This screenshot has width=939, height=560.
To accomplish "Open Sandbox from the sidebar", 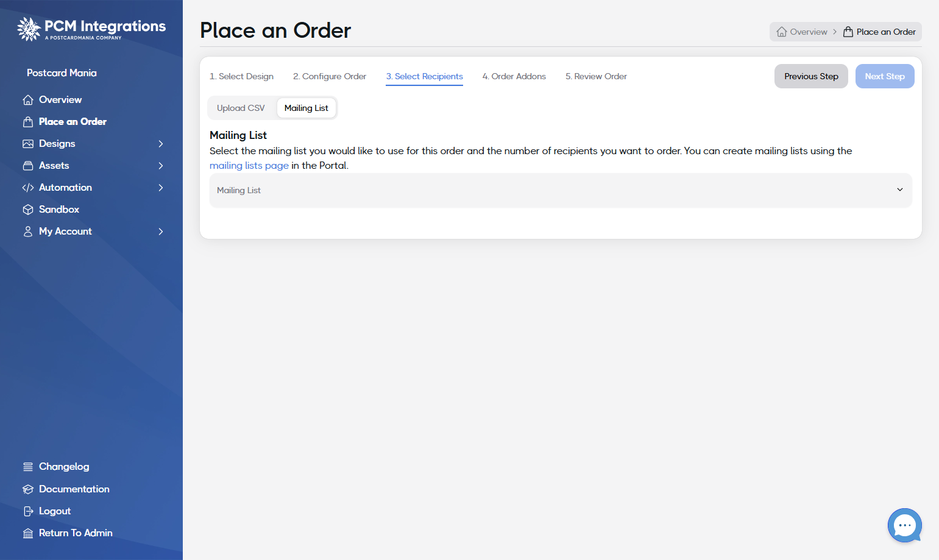I will coord(59,210).
